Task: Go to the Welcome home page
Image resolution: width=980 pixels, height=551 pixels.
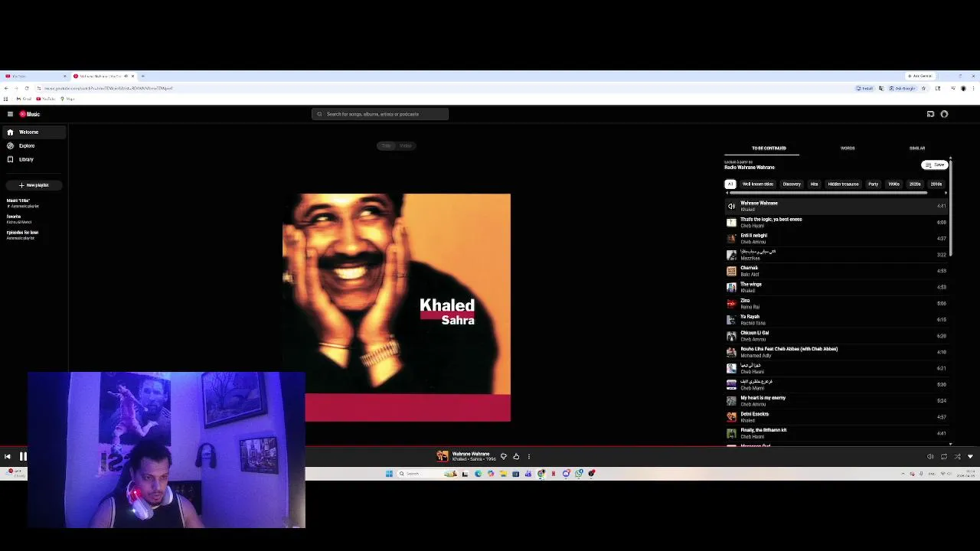Action: (x=34, y=132)
